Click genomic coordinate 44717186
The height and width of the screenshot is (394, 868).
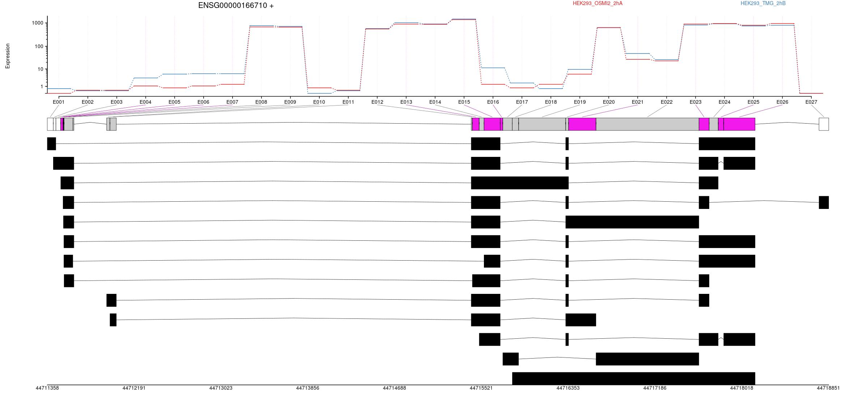(655, 388)
